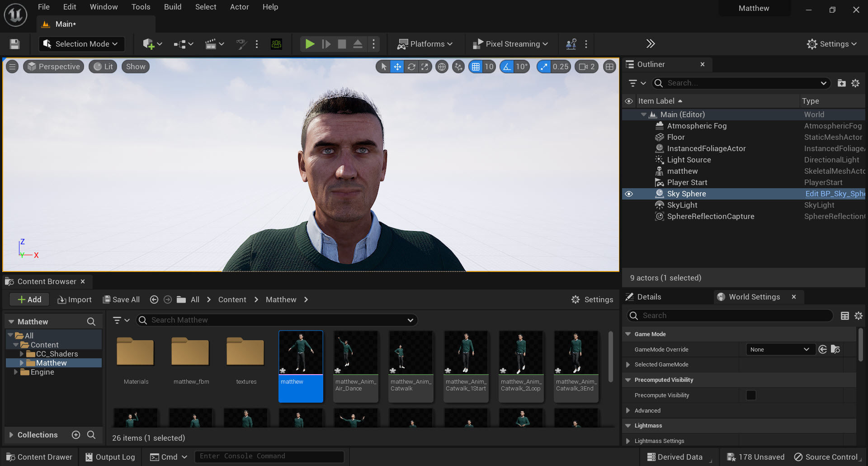
Task: Select the viewport select-objects cursor tool
Action: pyautogui.click(x=383, y=67)
